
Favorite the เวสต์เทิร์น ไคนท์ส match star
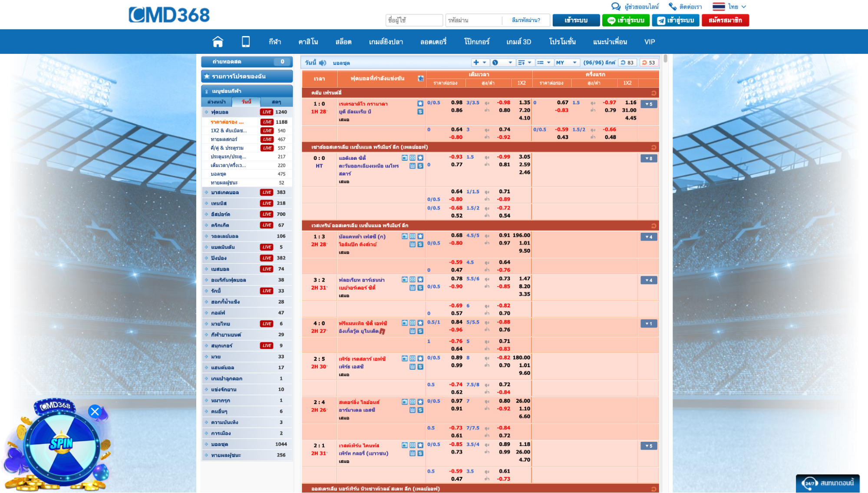pyautogui.click(x=420, y=446)
